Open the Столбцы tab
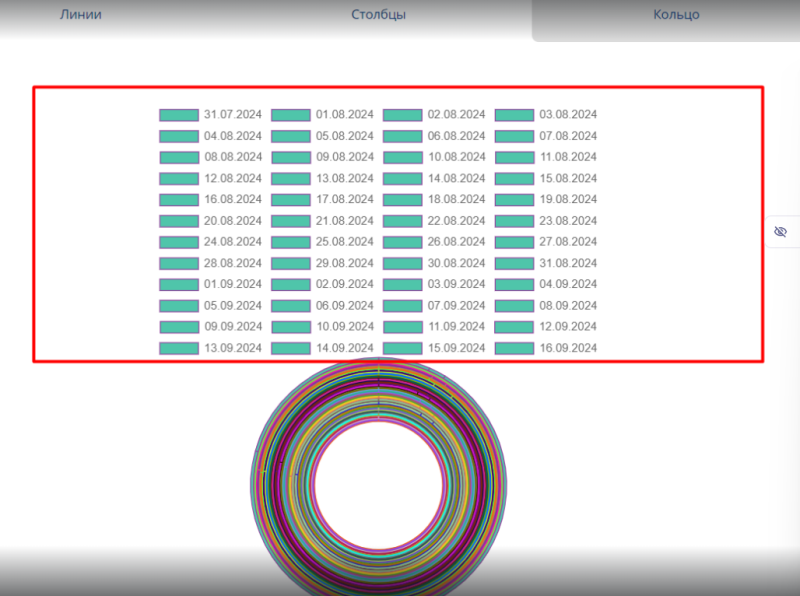Screen dimensions: 800x596 pos(378,15)
